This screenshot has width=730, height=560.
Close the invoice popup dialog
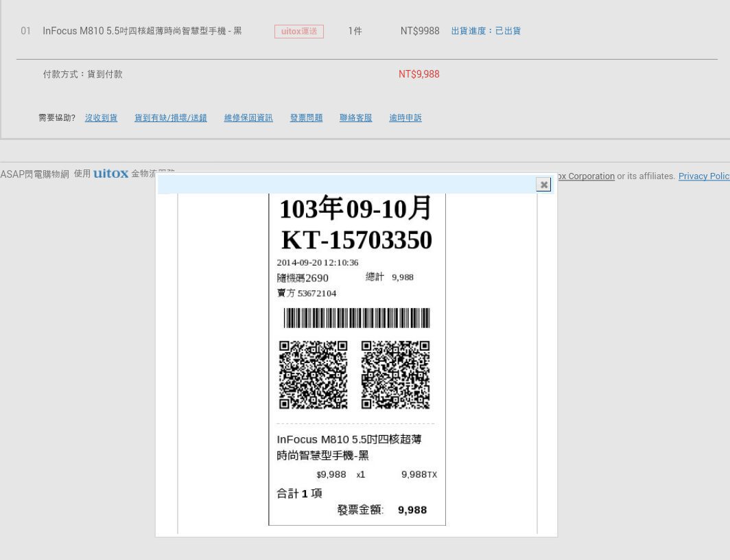(x=543, y=185)
